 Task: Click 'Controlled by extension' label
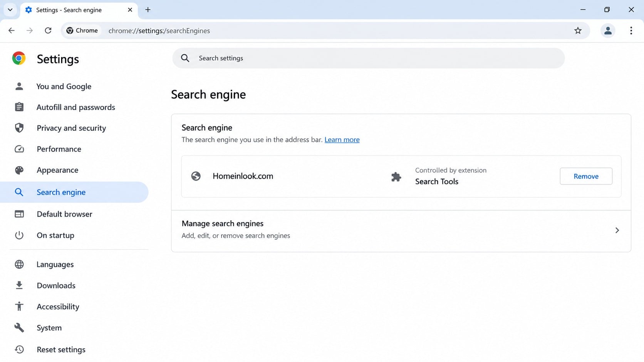click(451, 170)
